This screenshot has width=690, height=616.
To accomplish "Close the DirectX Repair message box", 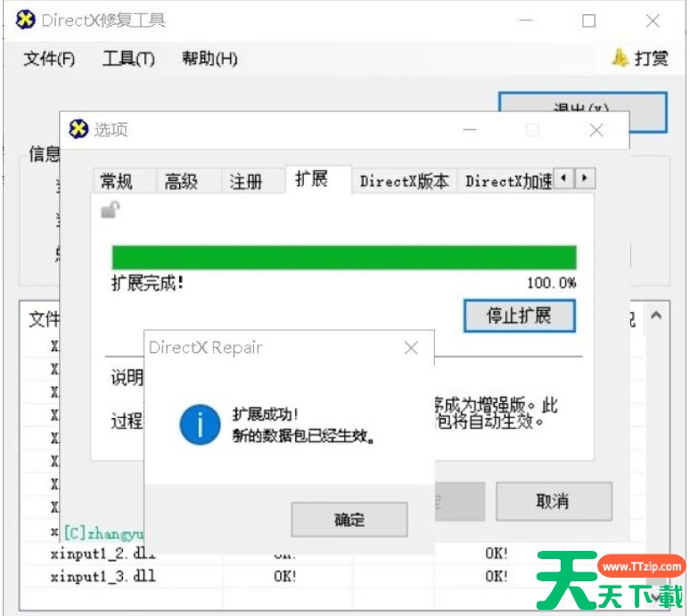I will pos(411,348).
